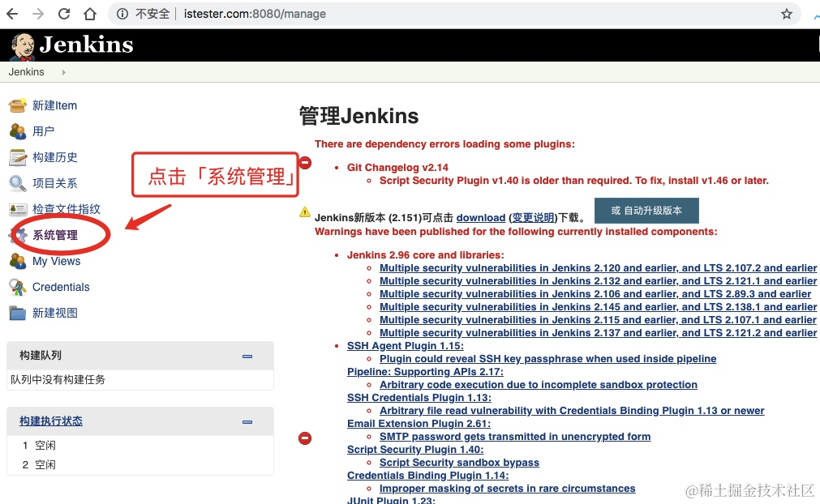Open My Views in the sidebar
820x504 pixels.
point(57,261)
